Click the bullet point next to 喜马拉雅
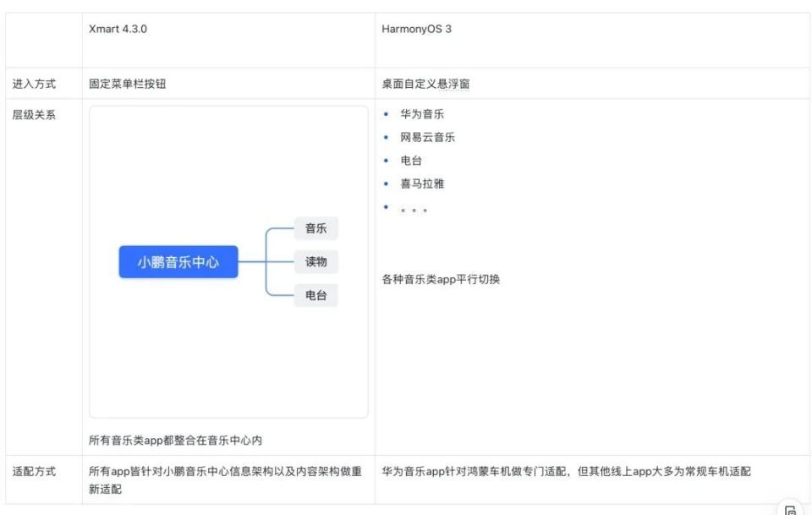 click(385, 184)
